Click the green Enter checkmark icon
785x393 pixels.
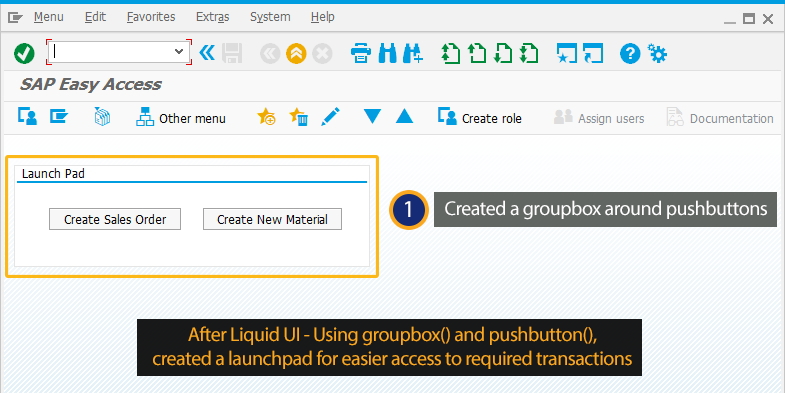[24, 53]
